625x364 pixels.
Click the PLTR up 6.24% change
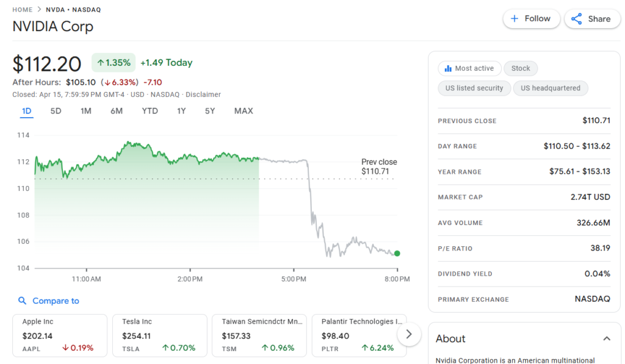pyautogui.click(x=377, y=348)
